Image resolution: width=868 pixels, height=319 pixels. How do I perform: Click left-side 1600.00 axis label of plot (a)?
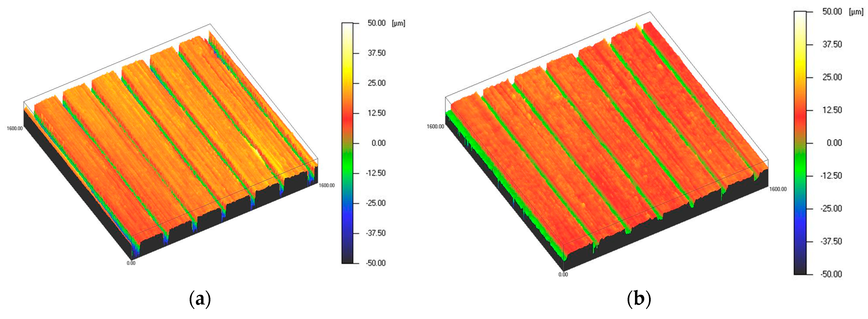[x=15, y=128]
